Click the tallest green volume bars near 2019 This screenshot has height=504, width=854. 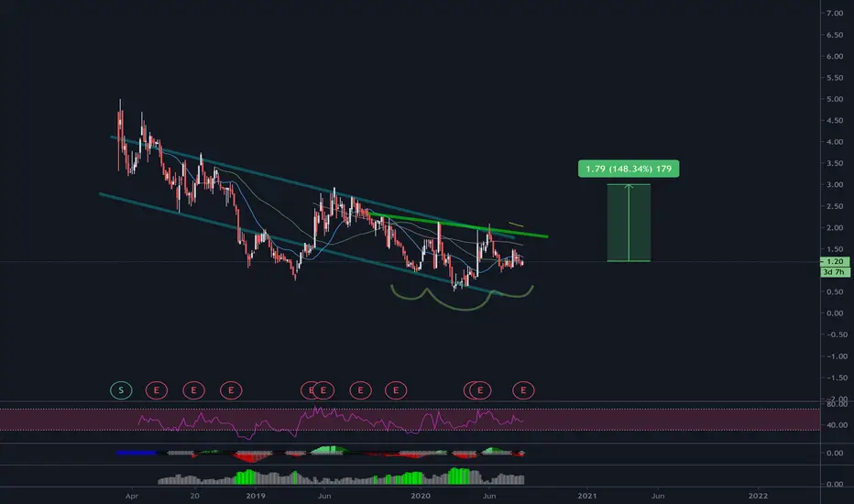click(x=246, y=477)
